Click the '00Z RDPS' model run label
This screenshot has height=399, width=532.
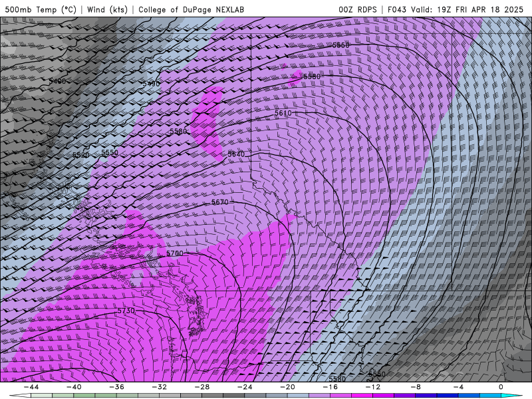coord(358,9)
